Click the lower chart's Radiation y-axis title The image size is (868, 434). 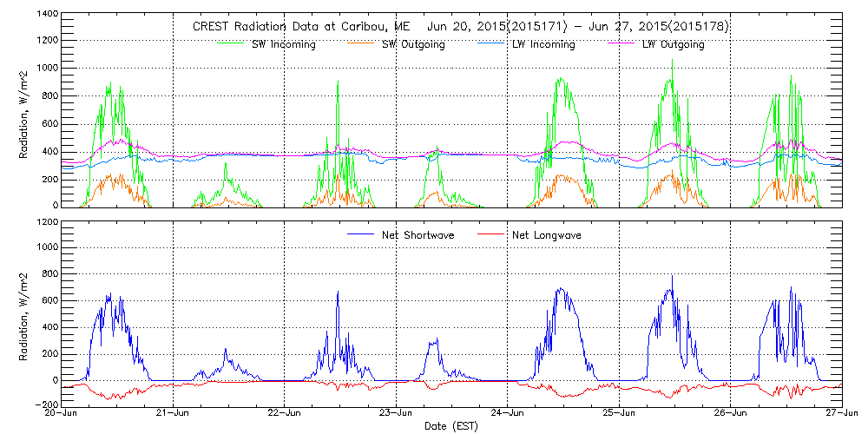pos(25,313)
